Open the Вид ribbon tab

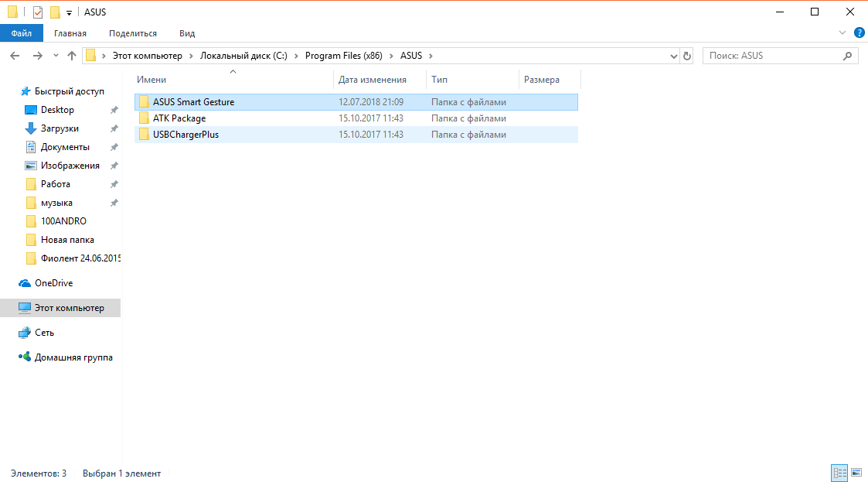point(187,33)
